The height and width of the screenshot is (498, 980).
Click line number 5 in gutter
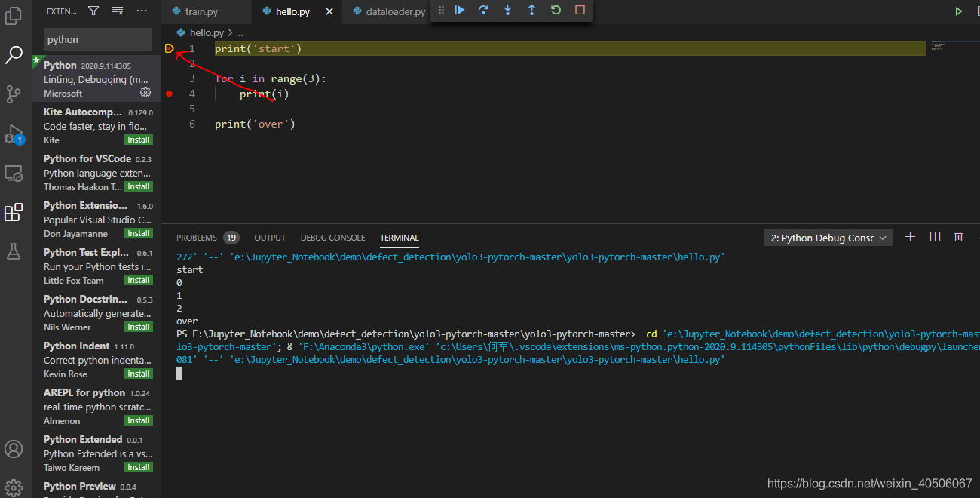click(192, 109)
